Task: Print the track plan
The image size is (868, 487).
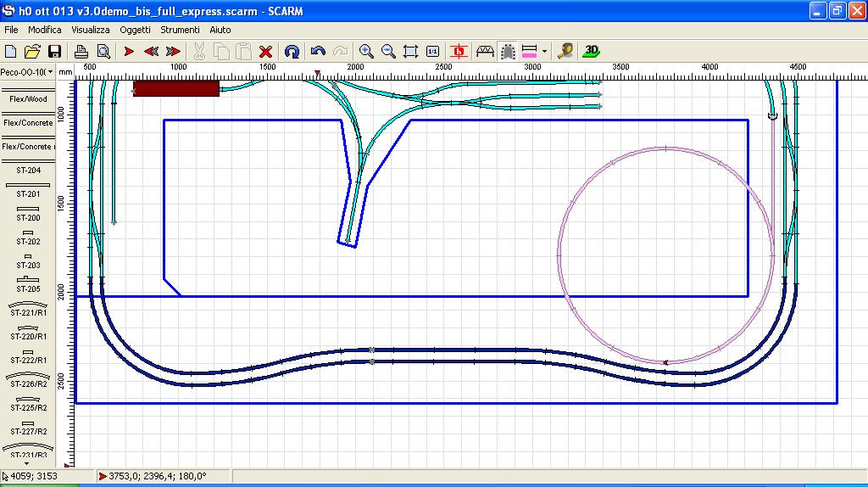Action: coord(81,52)
